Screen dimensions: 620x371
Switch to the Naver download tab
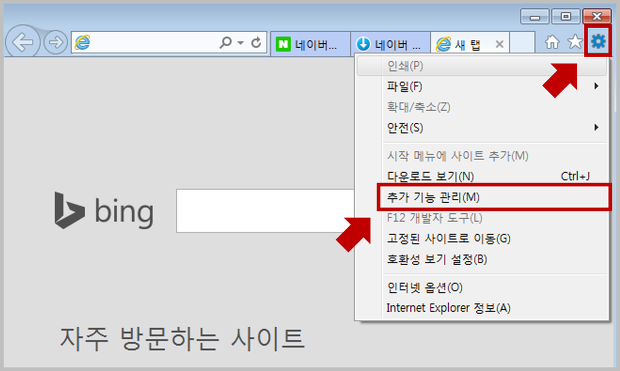click(390, 44)
